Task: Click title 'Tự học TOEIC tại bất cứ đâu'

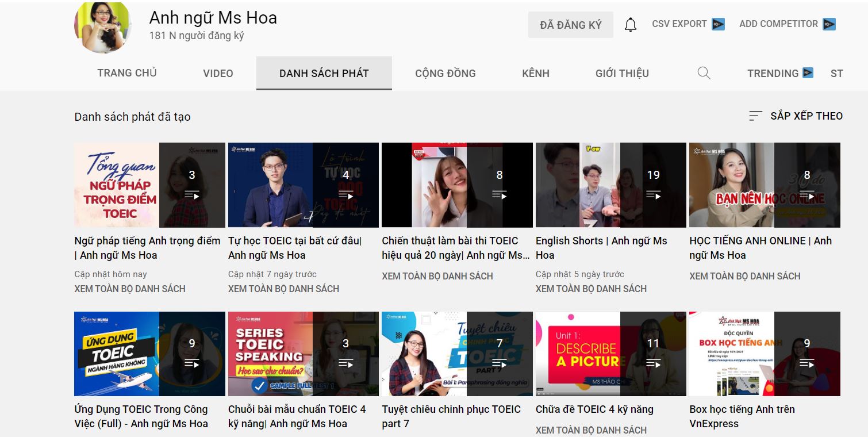Action: (x=295, y=248)
